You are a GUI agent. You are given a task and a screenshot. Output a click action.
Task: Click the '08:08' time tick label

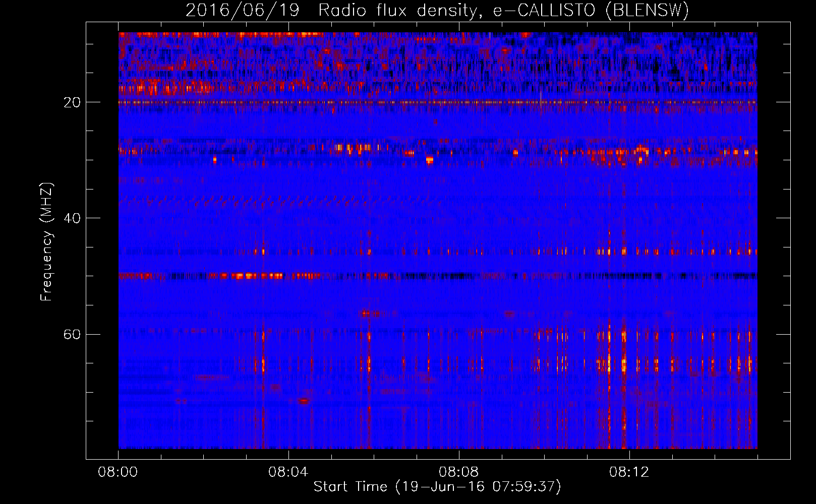pyautogui.click(x=459, y=472)
